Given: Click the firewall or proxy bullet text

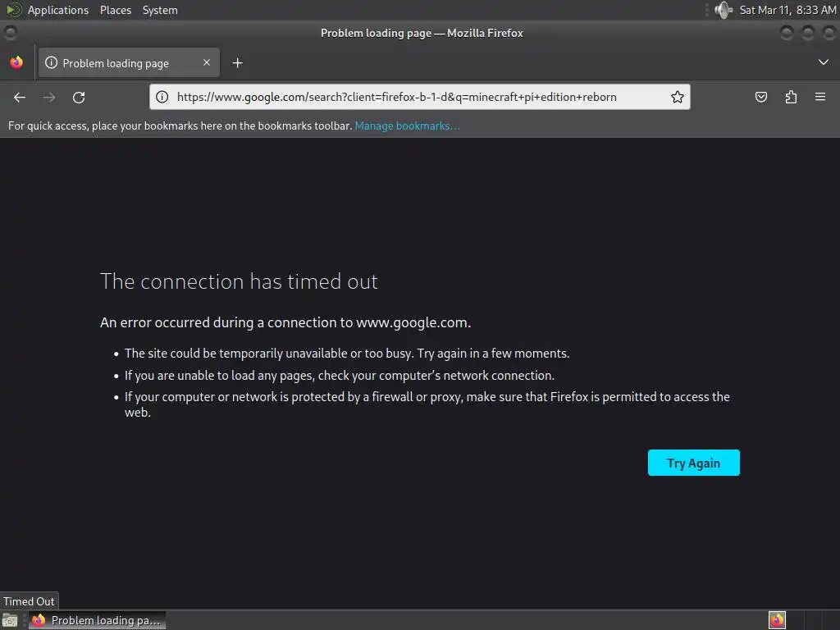Looking at the screenshot, I should point(427,404).
